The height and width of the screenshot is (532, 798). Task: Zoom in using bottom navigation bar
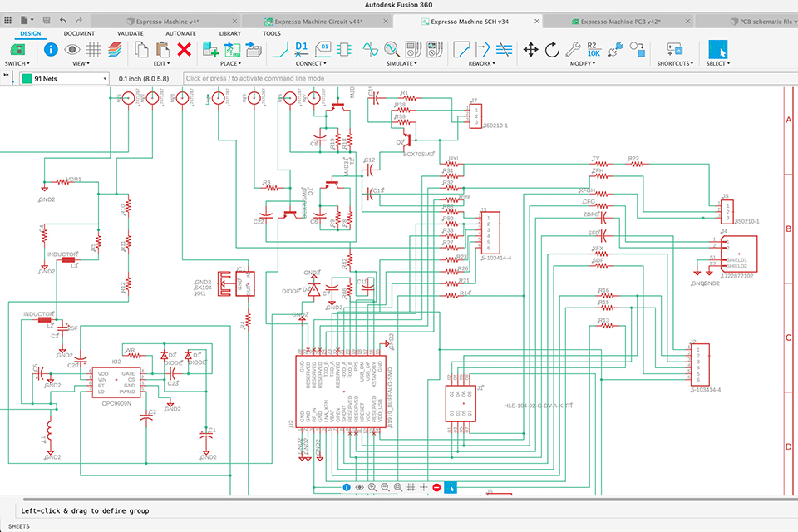point(372,487)
